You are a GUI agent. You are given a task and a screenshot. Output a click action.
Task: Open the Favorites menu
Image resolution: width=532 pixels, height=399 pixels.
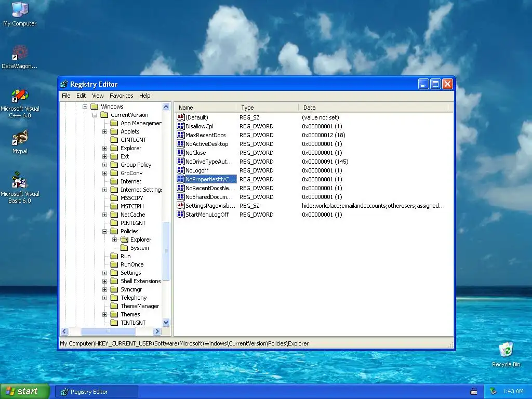pos(122,96)
